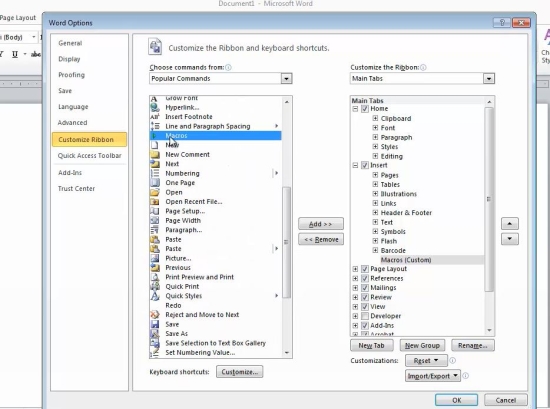
Task: Uncheck the Mailings tab checkbox
Action: [x=365, y=288]
